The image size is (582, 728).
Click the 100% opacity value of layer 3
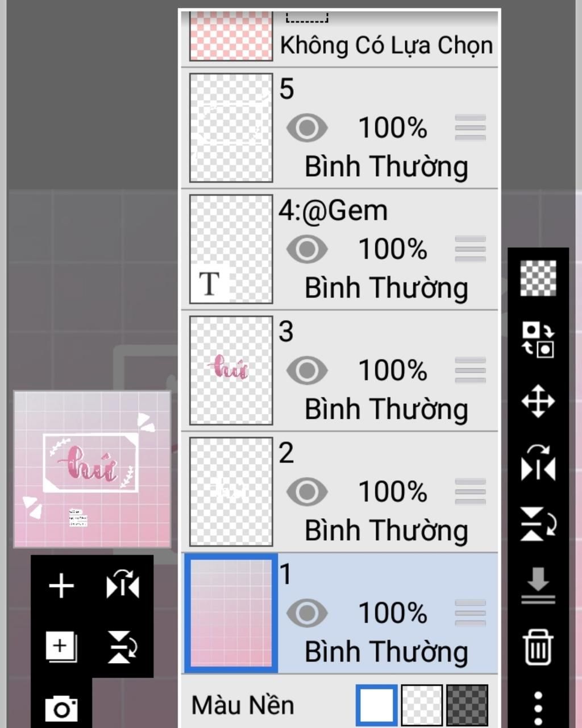click(x=393, y=371)
